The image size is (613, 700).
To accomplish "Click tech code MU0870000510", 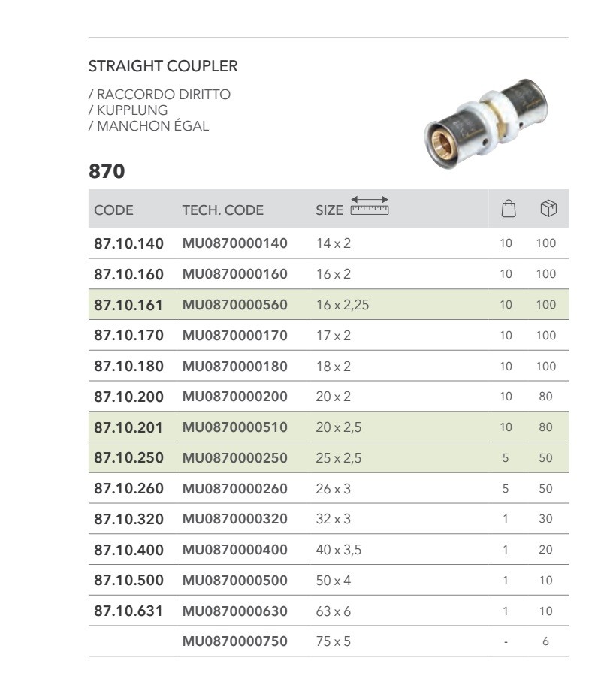I will click(x=234, y=427).
